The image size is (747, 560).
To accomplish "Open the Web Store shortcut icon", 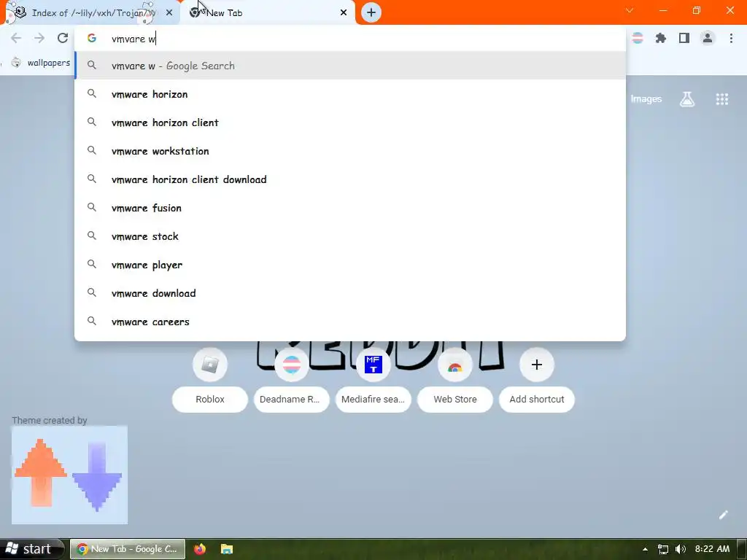I will tap(455, 365).
